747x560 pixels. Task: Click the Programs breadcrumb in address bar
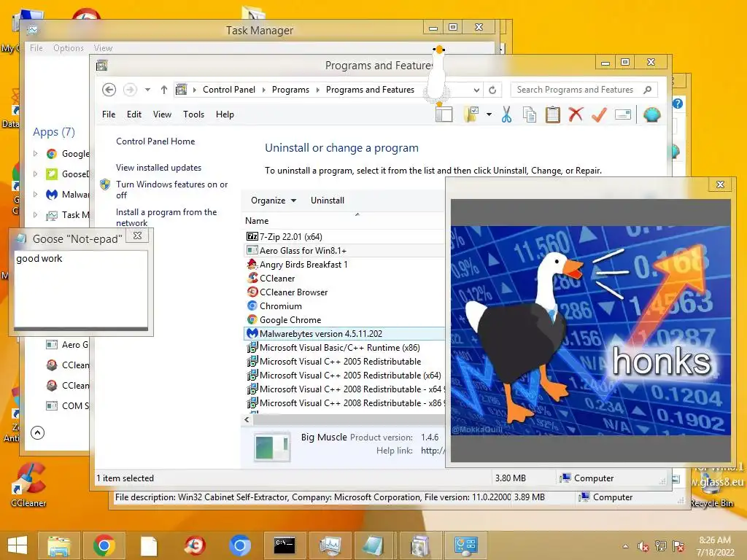[x=290, y=90]
